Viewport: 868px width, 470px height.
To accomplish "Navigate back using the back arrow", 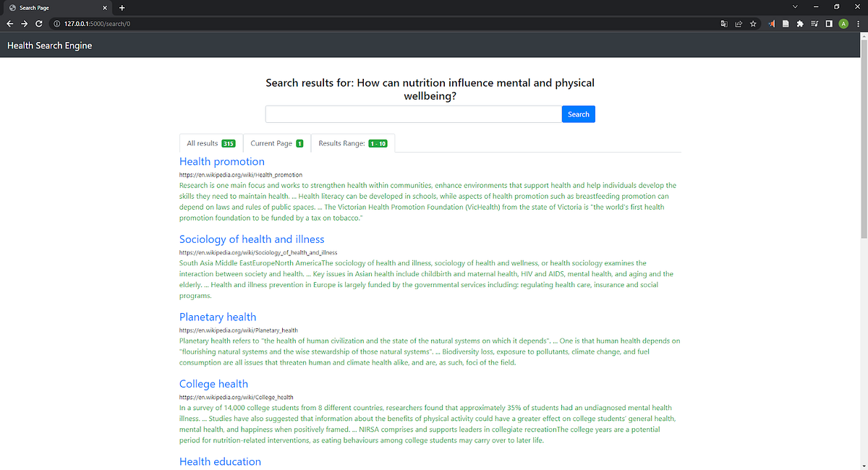I will (9, 23).
